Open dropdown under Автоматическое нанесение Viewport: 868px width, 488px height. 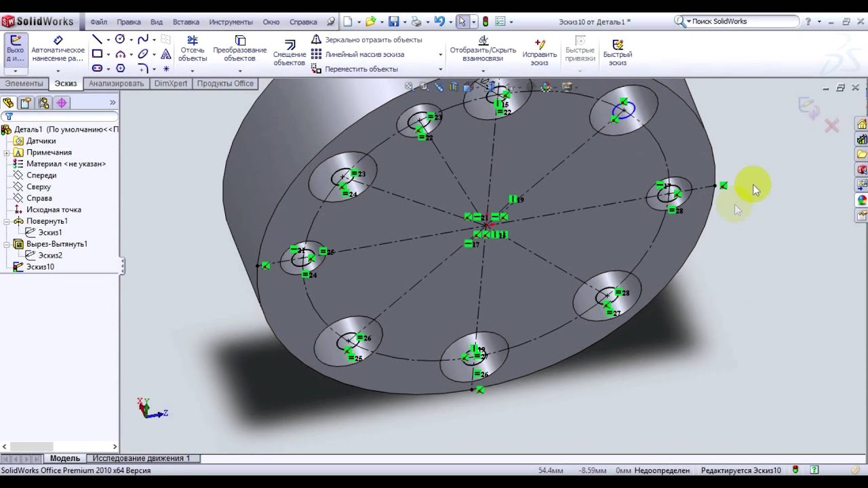58,70
